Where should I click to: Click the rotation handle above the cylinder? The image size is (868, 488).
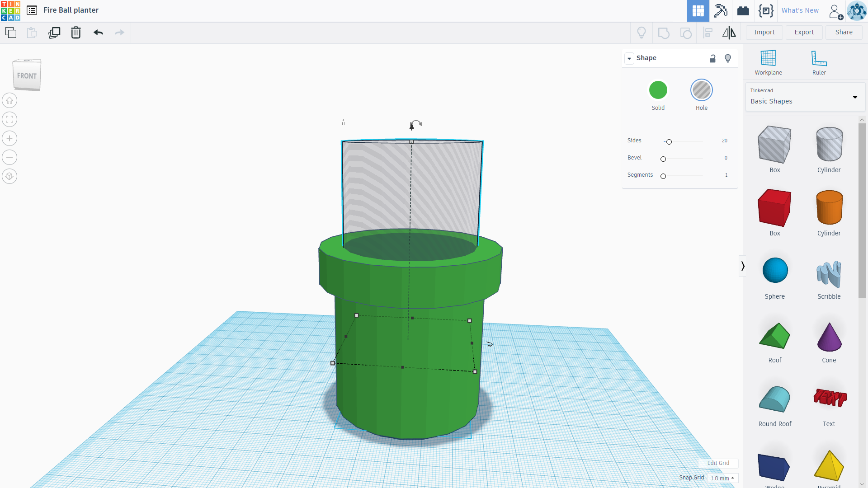point(415,123)
